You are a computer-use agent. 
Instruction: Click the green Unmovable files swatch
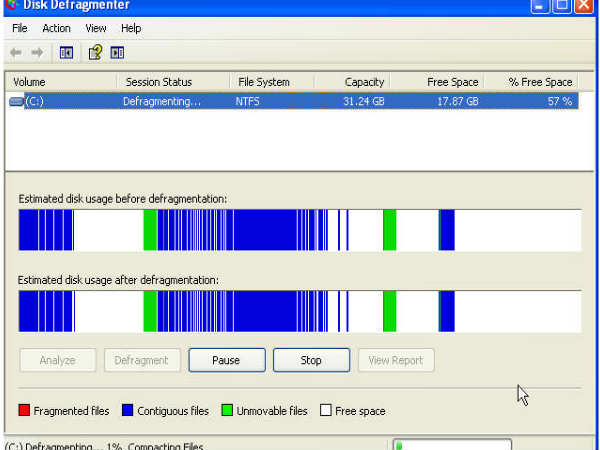point(227,410)
